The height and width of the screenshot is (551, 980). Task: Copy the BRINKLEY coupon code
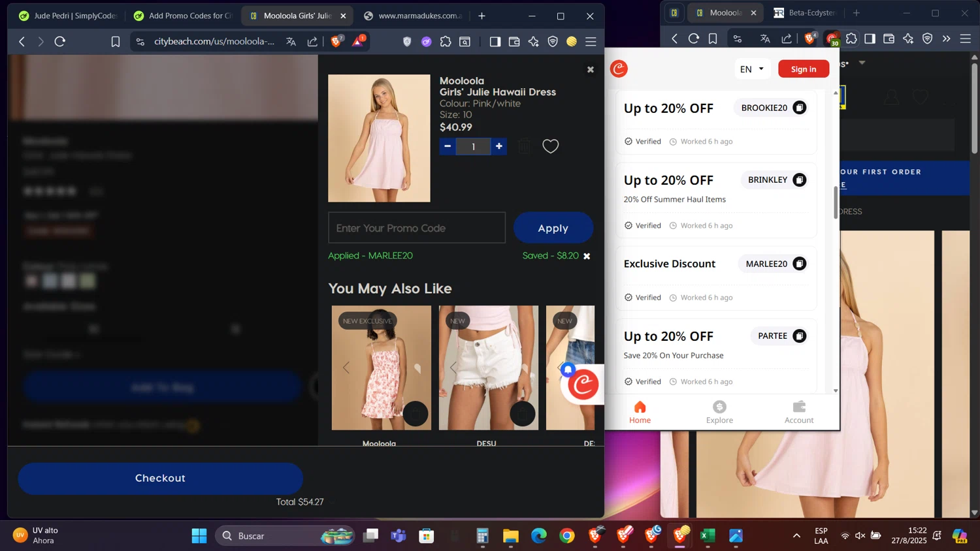(799, 180)
